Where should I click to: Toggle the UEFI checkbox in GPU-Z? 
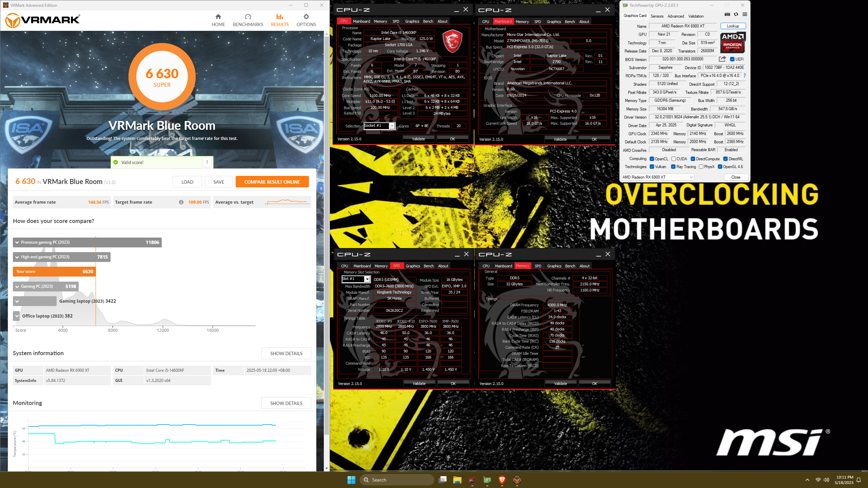point(732,59)
